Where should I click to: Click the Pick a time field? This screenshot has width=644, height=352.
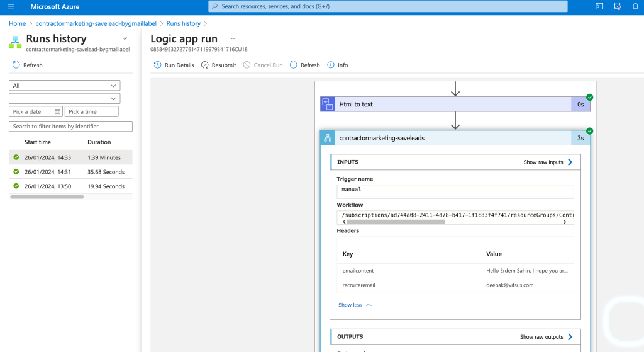click(x=92, y=111)
